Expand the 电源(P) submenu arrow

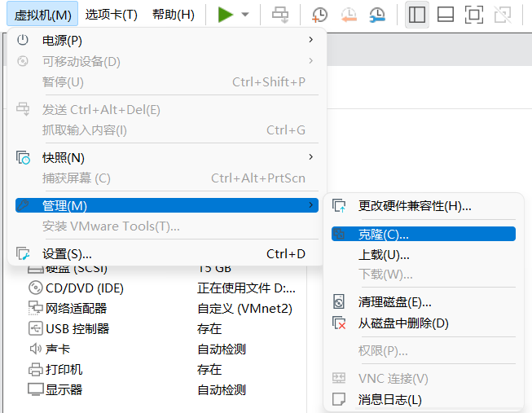pyautogui.click(x=310, y=40)
